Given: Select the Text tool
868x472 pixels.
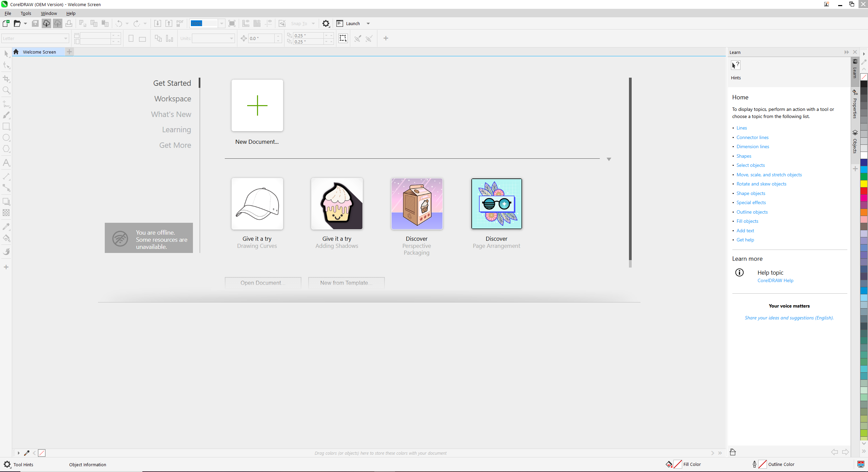Looking at the screenshot, I should point(6,163).
